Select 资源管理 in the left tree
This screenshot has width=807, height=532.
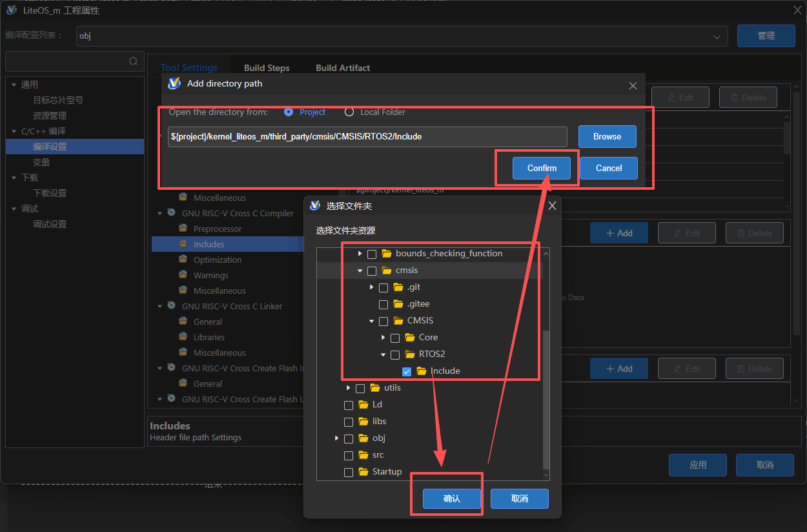coord(50,116)
